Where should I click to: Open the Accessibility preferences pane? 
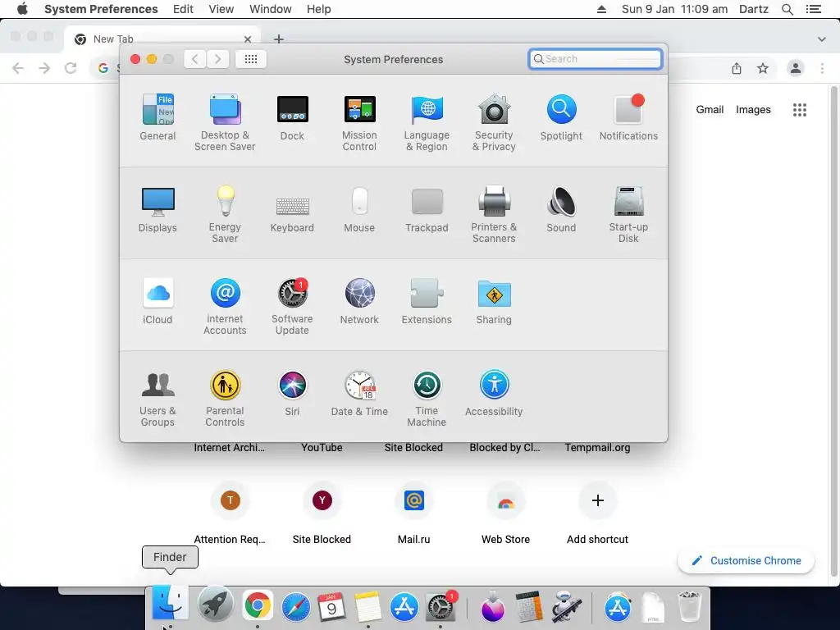pos(494,394)
